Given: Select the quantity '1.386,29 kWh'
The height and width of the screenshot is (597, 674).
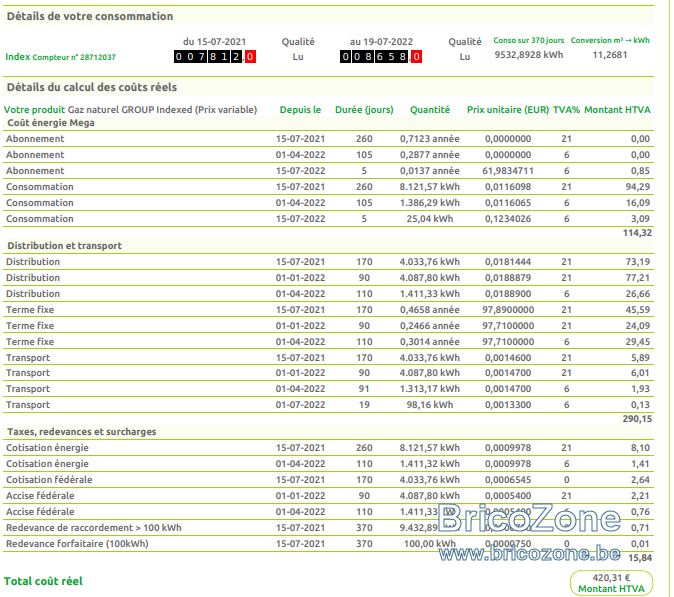Looking at the screenshot, I should coord(430,203).
